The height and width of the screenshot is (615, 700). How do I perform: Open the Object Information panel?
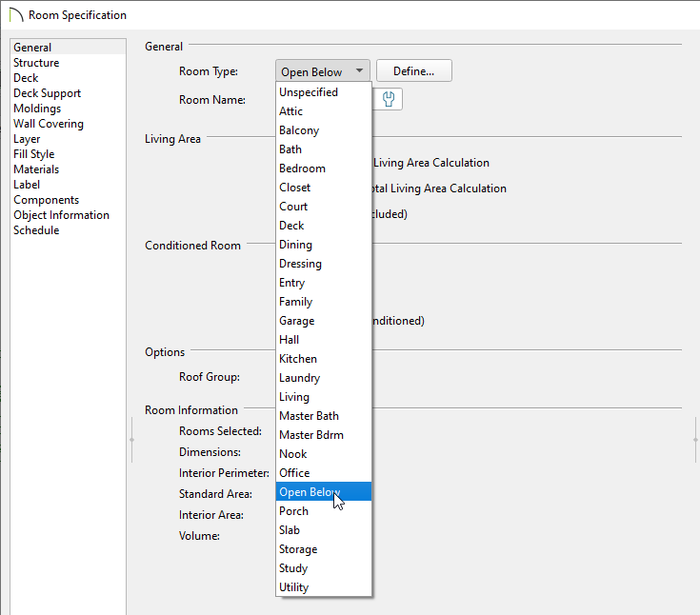[68, 214]
